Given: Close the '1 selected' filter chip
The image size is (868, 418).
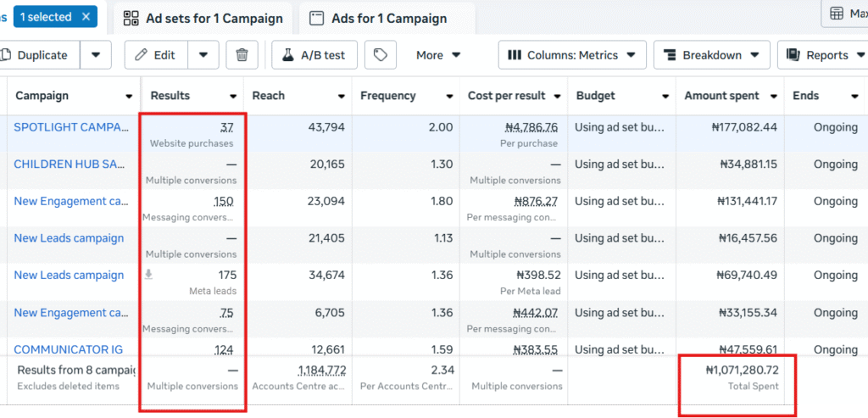Looking at the screenshot, I should pyautogui.click(x=86, y=17).
